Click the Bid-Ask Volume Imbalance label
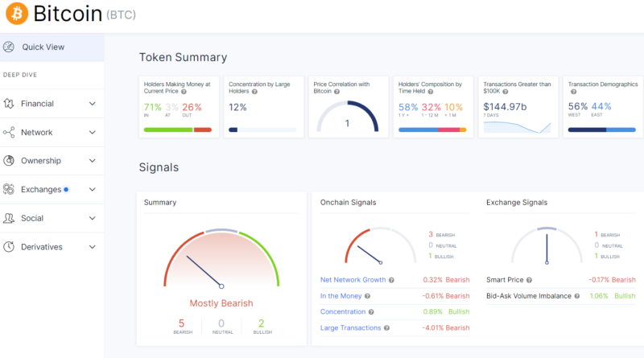The width and height of the screenshot is (644, 358). pos(529,296)
